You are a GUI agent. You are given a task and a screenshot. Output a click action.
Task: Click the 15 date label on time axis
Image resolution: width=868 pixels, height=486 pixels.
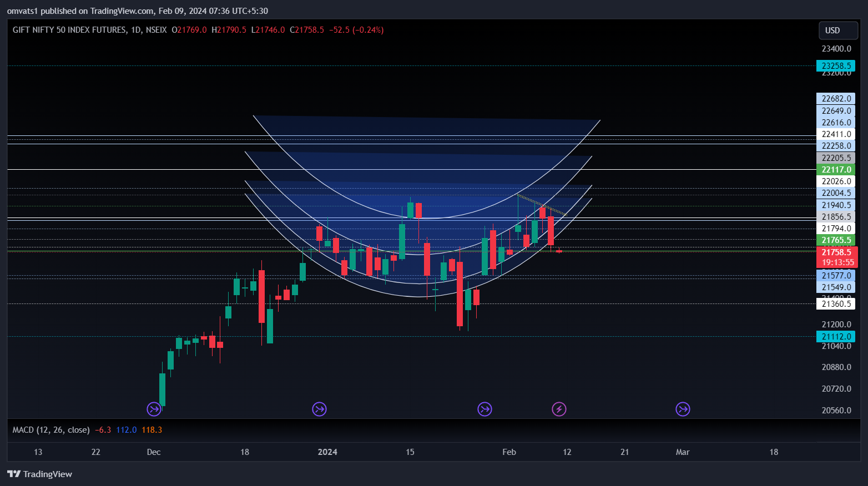point(410,452)
